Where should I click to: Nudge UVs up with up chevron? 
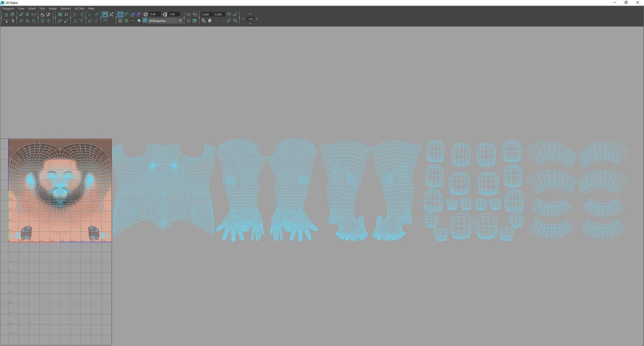click(x=250, y=14)
